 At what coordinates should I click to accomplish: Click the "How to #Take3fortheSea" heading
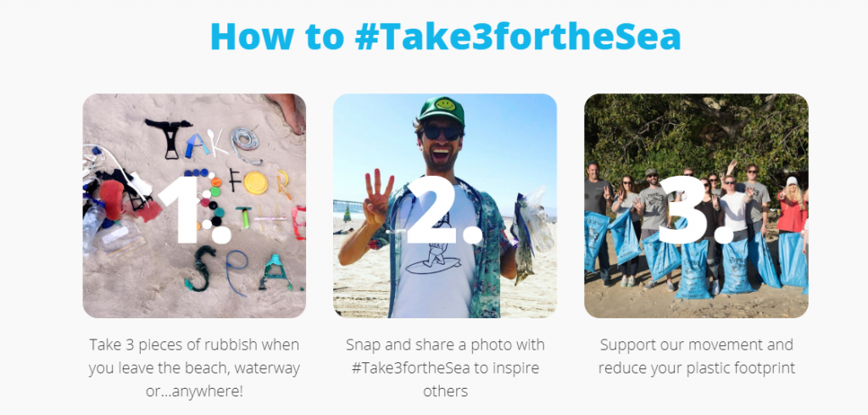(x=445, y=36)
